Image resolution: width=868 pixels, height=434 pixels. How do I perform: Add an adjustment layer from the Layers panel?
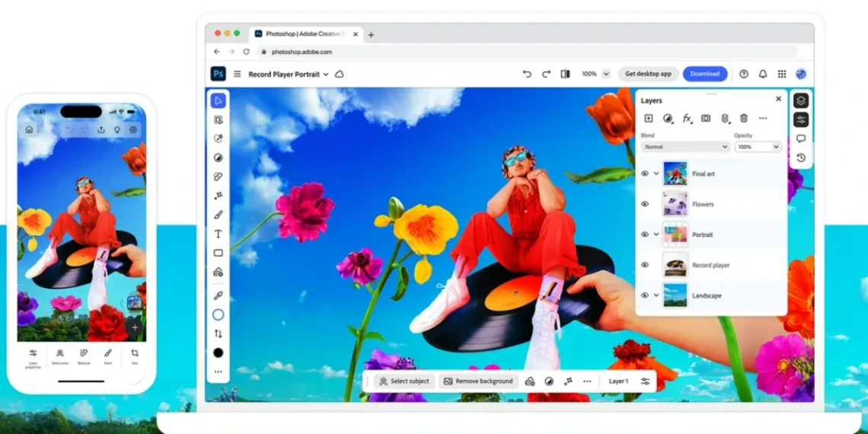668,118
